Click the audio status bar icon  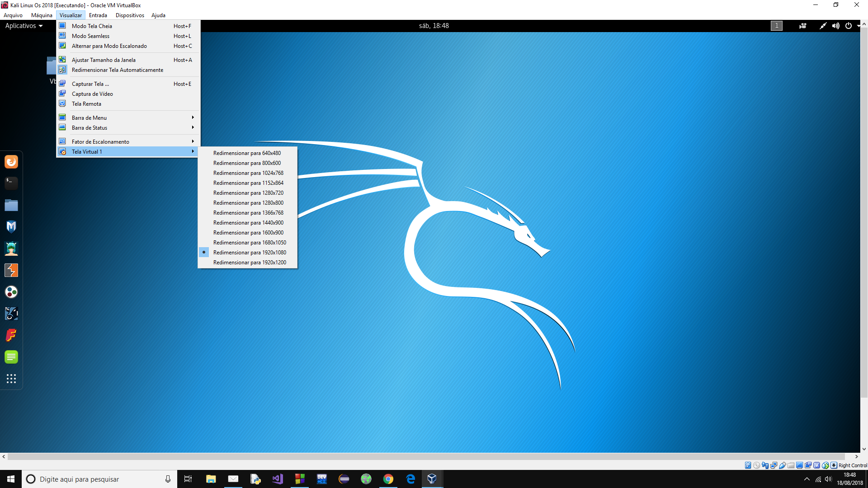tap(765, 465)
